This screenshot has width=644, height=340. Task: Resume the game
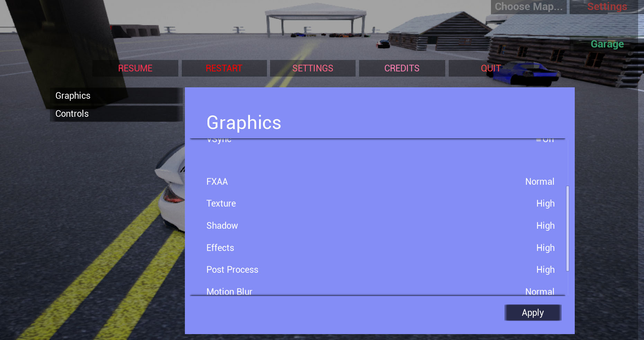point(135,68)
